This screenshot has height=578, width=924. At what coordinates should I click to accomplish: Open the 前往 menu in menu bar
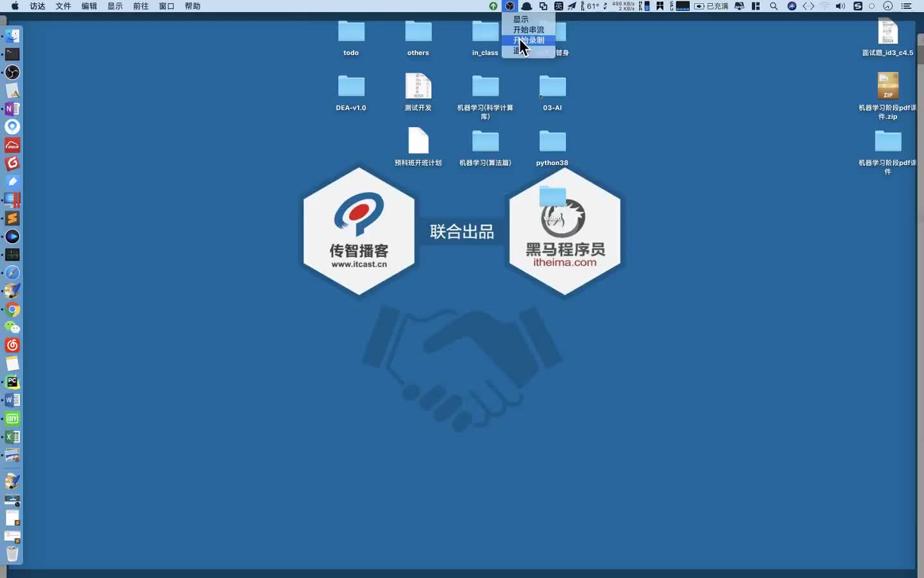(141, 6)
